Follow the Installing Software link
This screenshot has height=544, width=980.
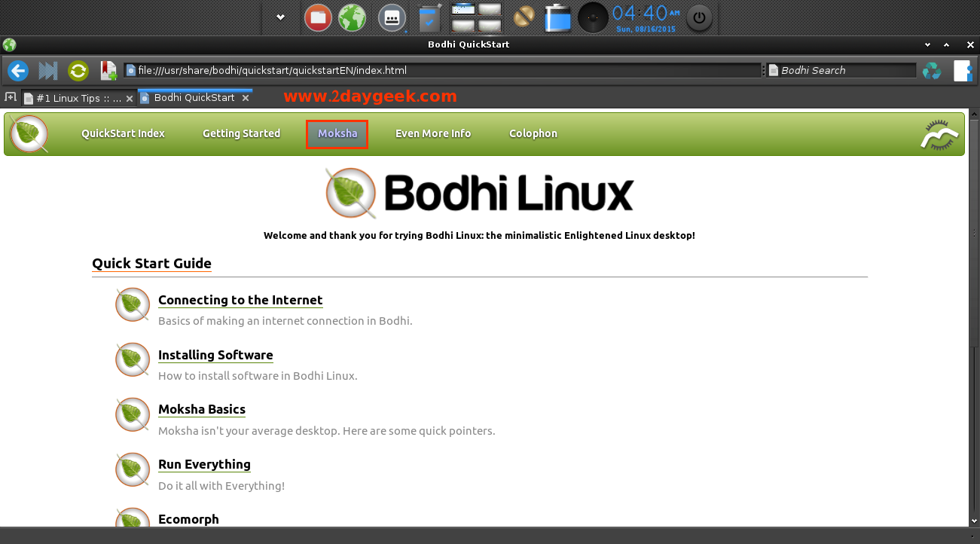point(215,355)
